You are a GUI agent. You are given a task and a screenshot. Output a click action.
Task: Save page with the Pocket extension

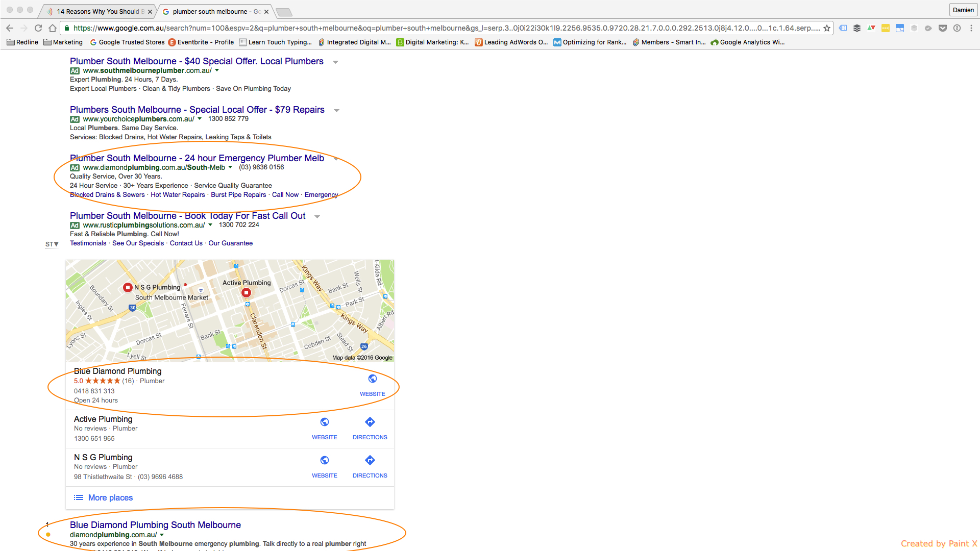coord(943,28)
